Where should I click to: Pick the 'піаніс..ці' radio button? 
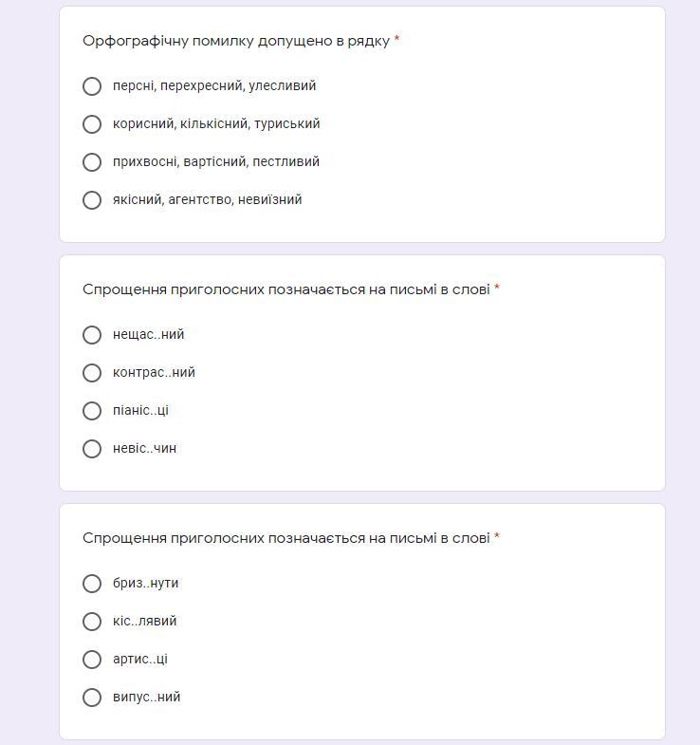92,411
